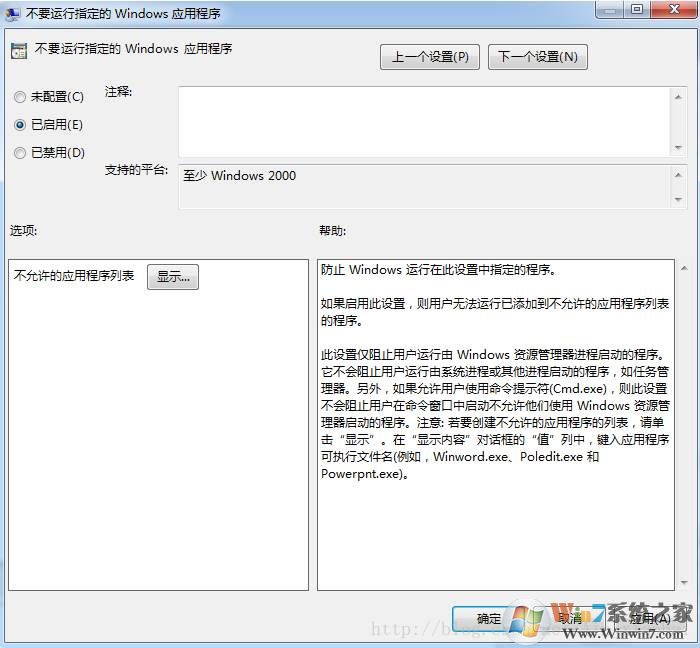Apply changes with 应用(A) button

(x=650, y=619)
